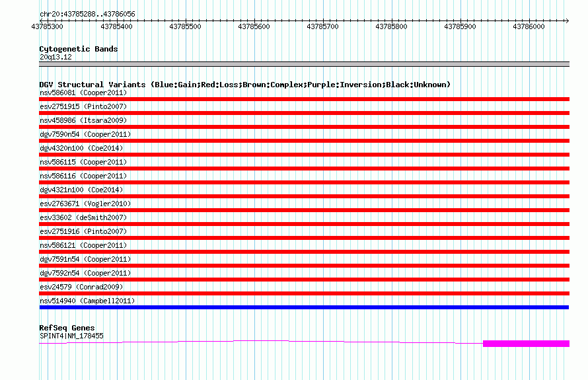Click the nsv586081 (Cooper2011) variant label
The width and height of the screenshot is (588, 380).
[x=83, y=93]
